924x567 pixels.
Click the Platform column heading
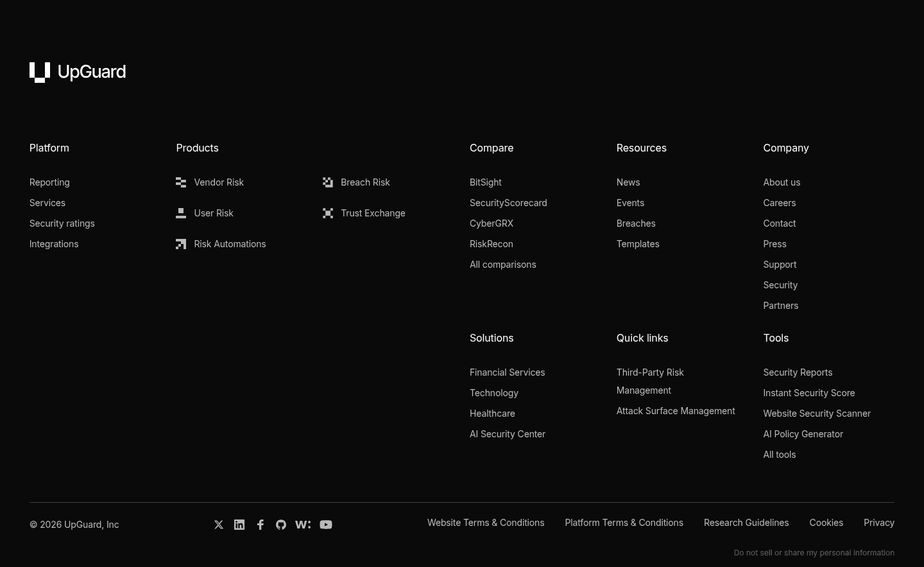pyautogui.click(x=49, y=148)
